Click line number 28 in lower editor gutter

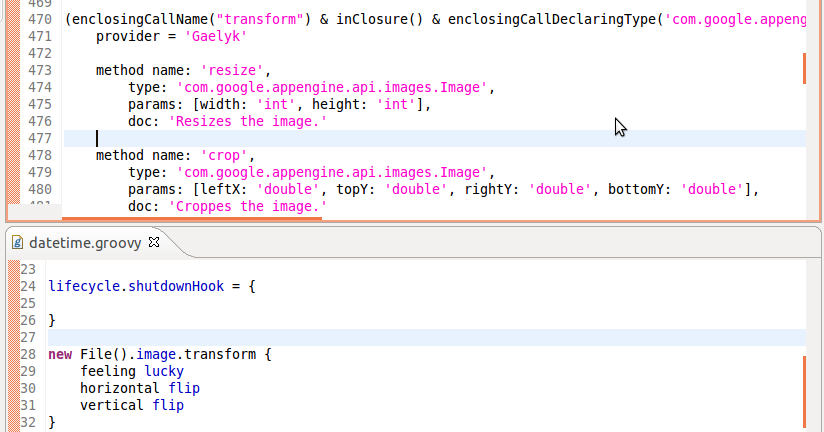coord(28,354)
